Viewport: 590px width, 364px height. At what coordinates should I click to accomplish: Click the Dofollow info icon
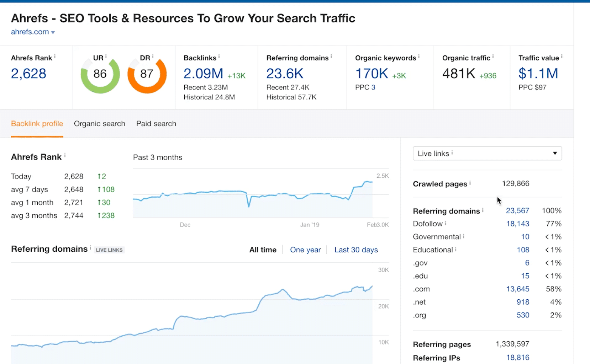point(446,223)
